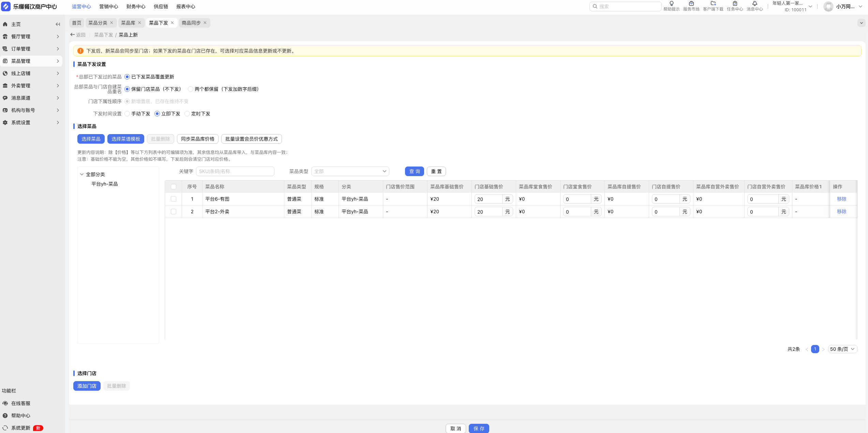The width and height of the screenshot is (868, 433).
Task: Open the 任务中心 clipboard icon
Action: [735, 4]
